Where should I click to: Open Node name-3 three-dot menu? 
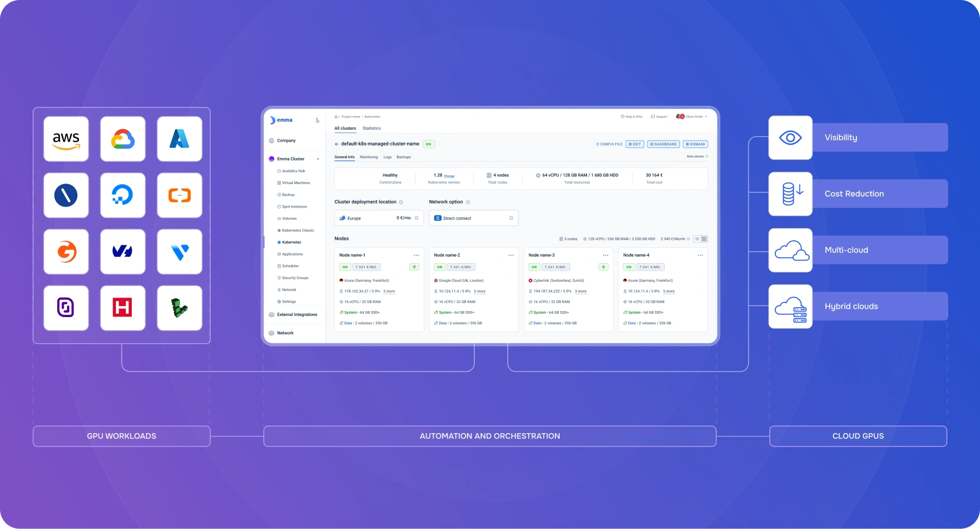tap(605, 255)
